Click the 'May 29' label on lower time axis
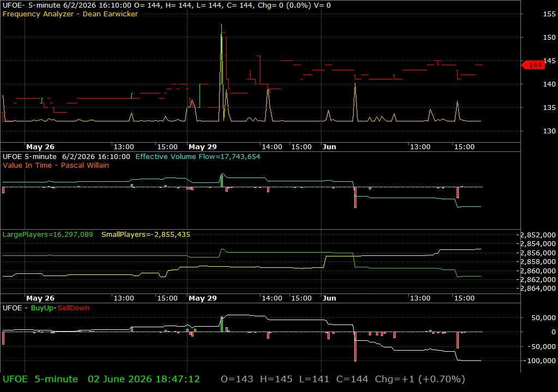Viewport: 558px width, 392px height. coord(203,298)
